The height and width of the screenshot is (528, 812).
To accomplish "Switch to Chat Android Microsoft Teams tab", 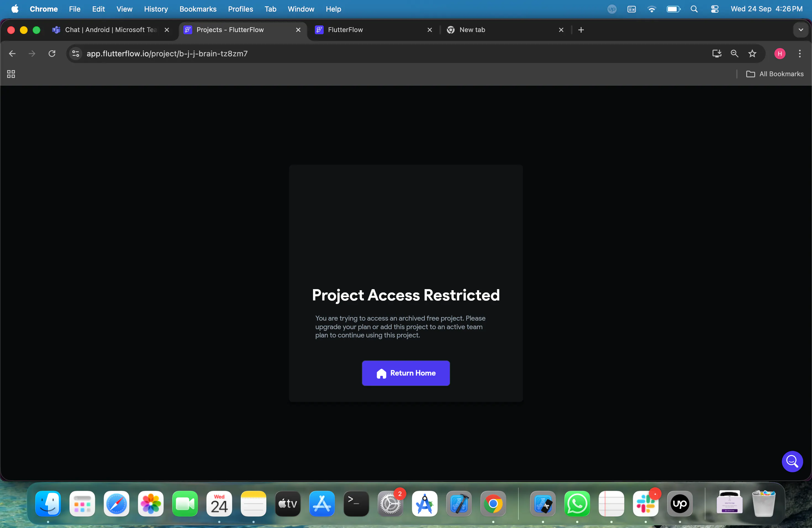I will [110, 30].
